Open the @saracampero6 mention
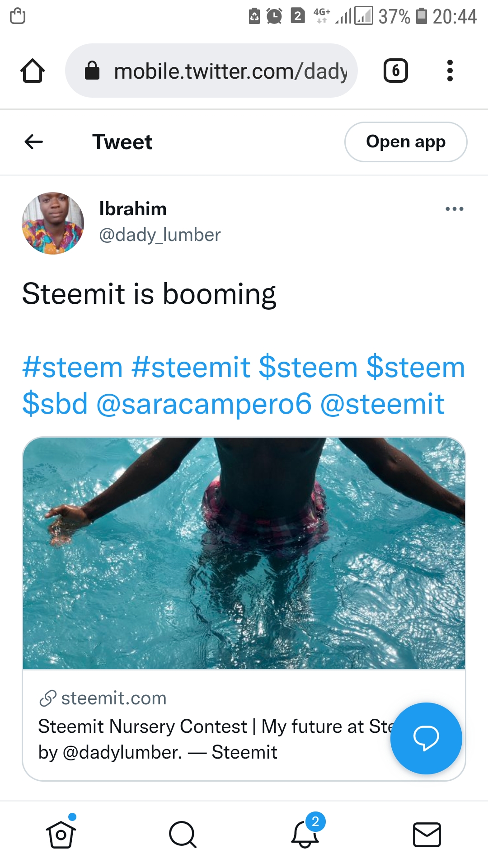The width and height of the screenshot is (488, 868). (204, 404)
